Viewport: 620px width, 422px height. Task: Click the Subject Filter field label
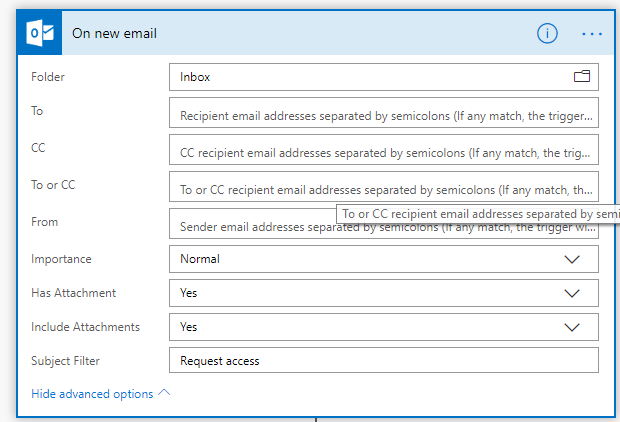[65, 360]
